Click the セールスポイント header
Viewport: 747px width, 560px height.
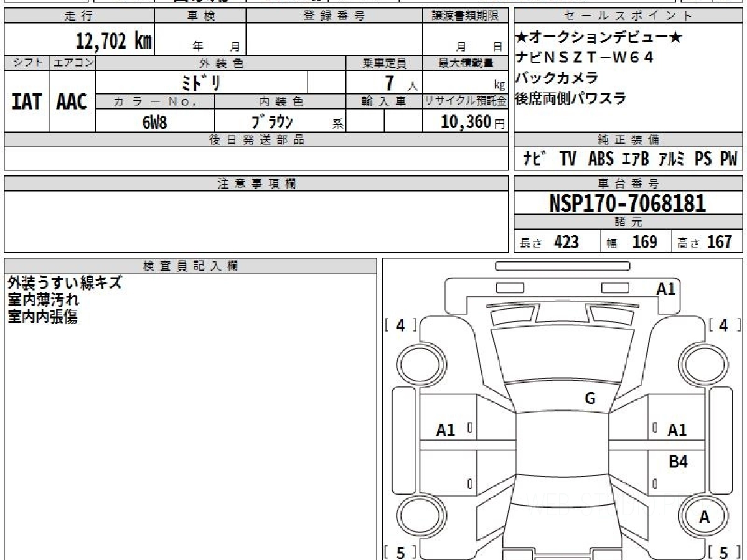click(x=629, y=16)
